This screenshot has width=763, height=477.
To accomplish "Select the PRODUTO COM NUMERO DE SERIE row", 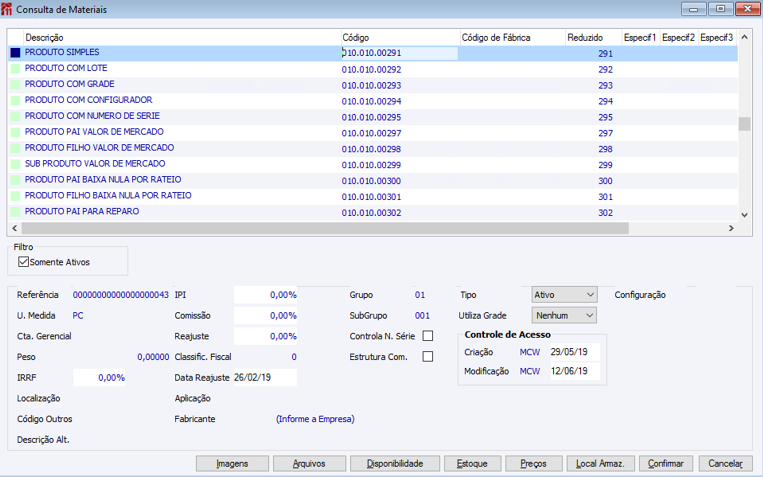I will point(373,116).
